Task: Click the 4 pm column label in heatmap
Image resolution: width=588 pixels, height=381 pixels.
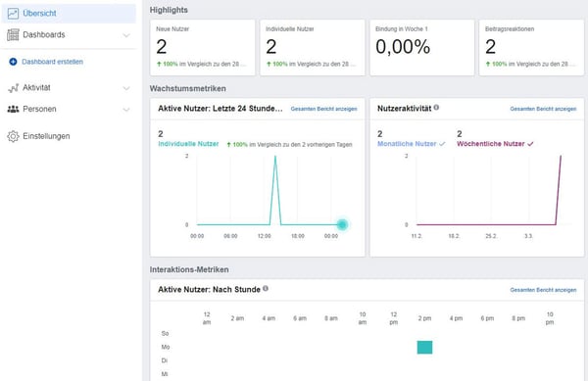Action: click(x=456, y=318)
